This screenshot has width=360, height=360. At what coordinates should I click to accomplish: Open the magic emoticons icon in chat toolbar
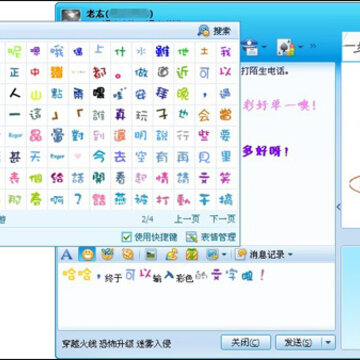108,255
